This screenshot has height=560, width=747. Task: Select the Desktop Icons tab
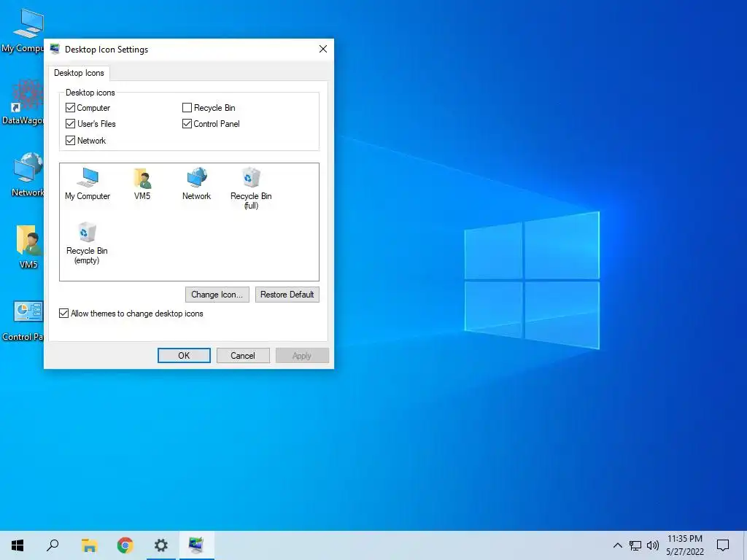(x=79, y=73)
